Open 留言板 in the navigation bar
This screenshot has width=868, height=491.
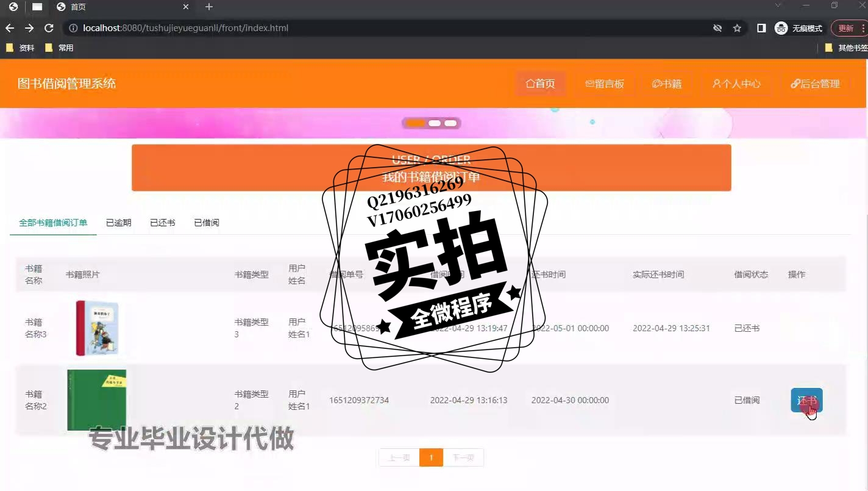pos(605,84)
